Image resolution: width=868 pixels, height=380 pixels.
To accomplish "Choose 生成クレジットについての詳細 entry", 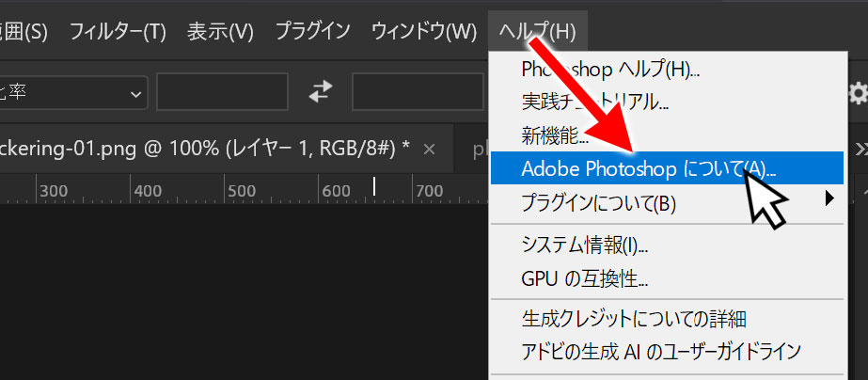I will click(x=667, y=319).
